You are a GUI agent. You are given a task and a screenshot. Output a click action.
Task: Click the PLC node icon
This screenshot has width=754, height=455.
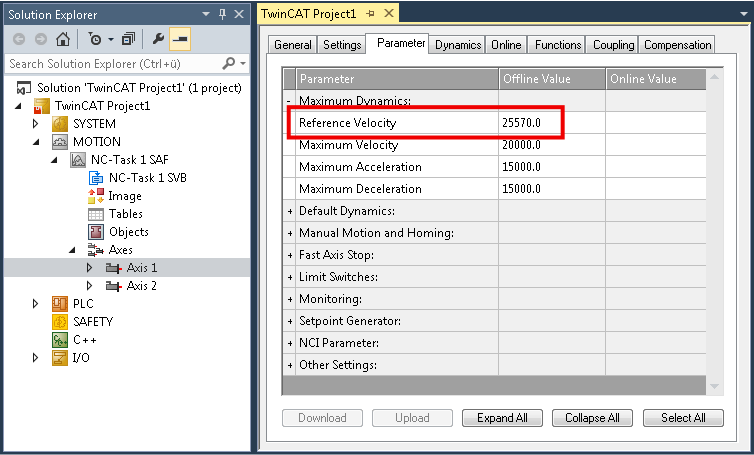pyautogui.click(x=60, y=303)
